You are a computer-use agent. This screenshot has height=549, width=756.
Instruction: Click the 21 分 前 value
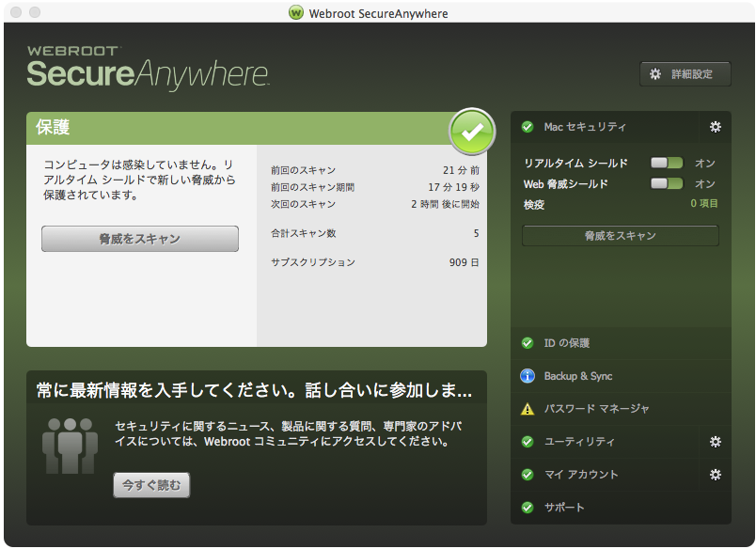click(x=461, y=170)
